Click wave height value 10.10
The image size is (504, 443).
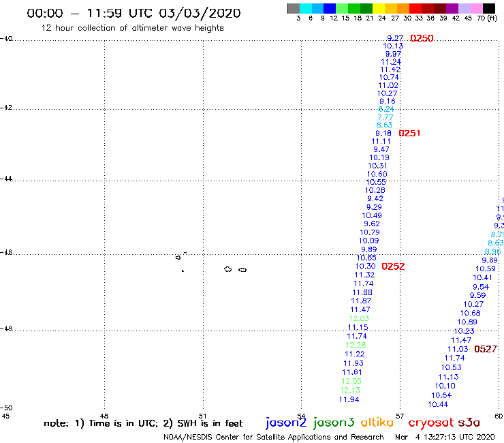[x=445, y=386]
